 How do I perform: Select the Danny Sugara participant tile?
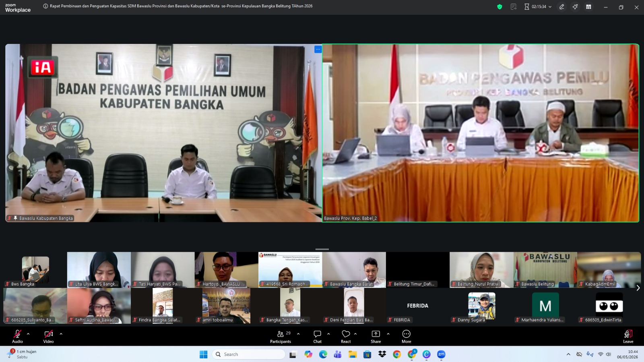coord(481,306)
